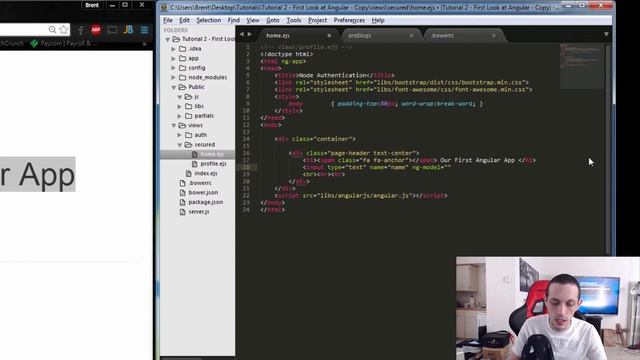This screenshot has width=640, height=360.
Task: Click the Sublime Text title bar icon
Action: tap(164, 7)
